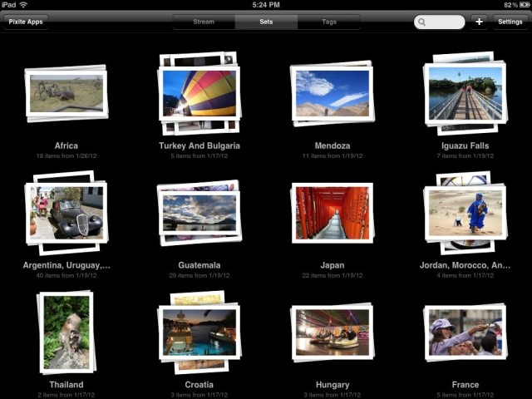This screenshot has width=532, height=399.
Task: Open the Argentina, Uruguay vintage car set
Action: (66, 213)
